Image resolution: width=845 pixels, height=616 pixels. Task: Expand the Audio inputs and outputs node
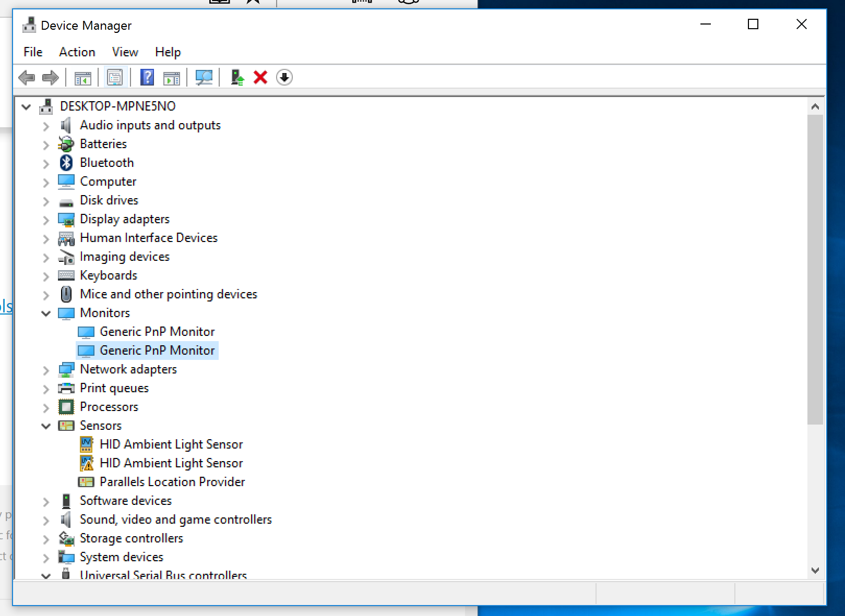46,126
